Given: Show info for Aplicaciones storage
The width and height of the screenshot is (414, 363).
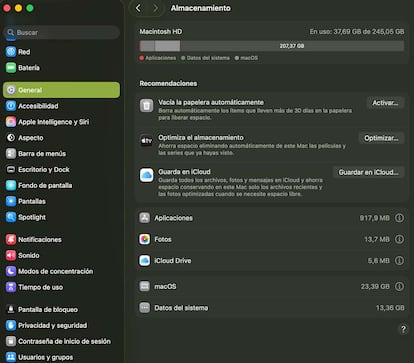Looking at the screenshot, I should [399, 218].
